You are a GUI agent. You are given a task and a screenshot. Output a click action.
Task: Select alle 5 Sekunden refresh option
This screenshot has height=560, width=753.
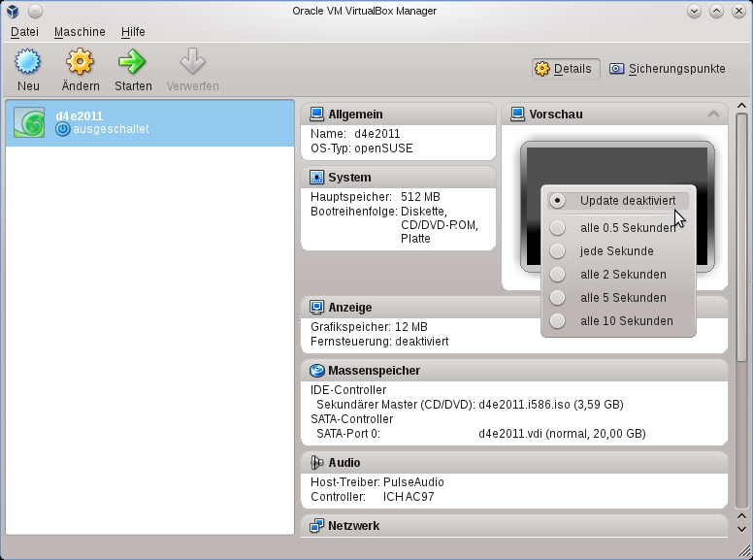[x=618, y=297]
